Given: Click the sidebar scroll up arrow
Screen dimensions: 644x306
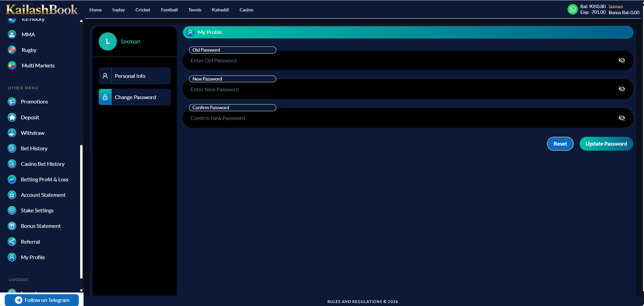Looking at the screenshot, I should click(x=81, y=21).
